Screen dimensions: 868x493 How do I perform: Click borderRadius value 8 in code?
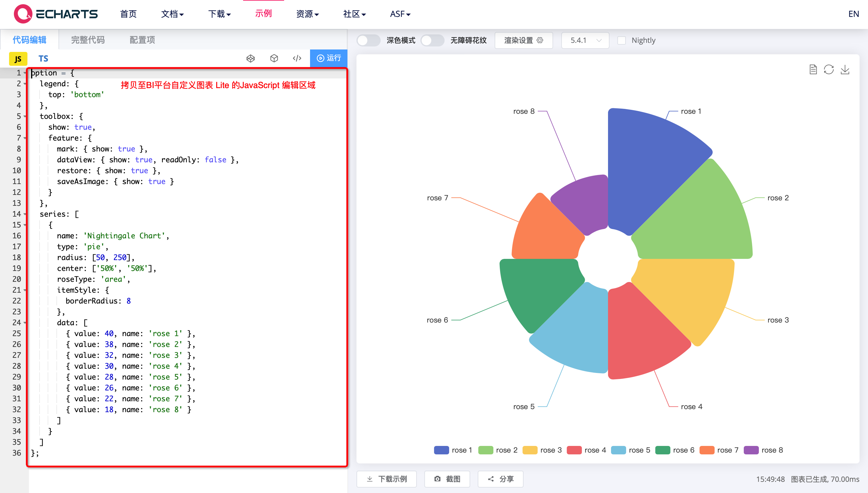point(128,301)
